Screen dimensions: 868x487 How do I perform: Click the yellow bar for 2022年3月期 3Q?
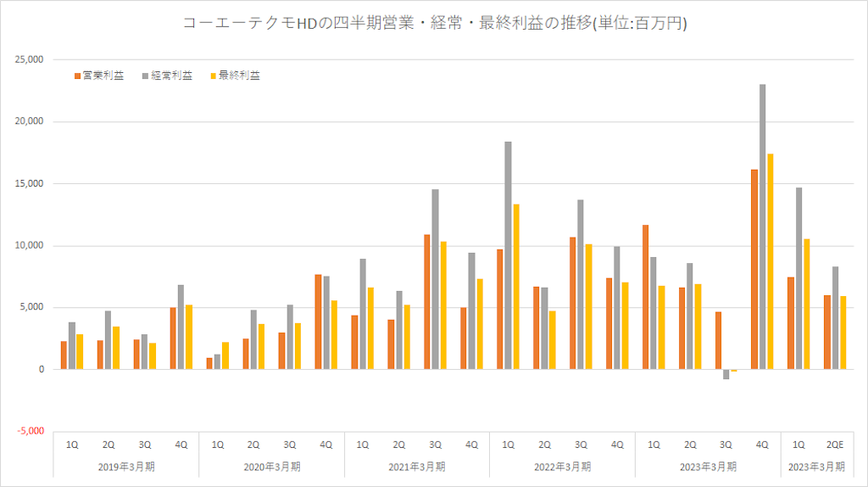[589, 307]
